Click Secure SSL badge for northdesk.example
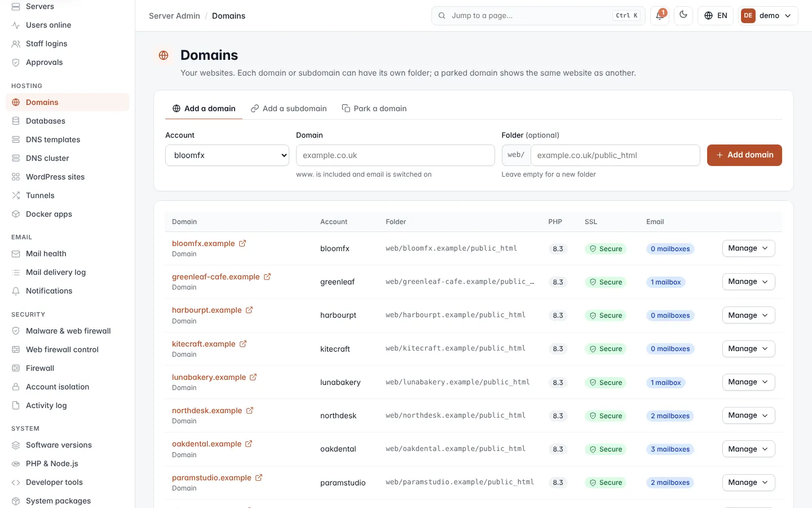Image resolution: width=812 pixels, height=508 pixels. tap(606, 416)
